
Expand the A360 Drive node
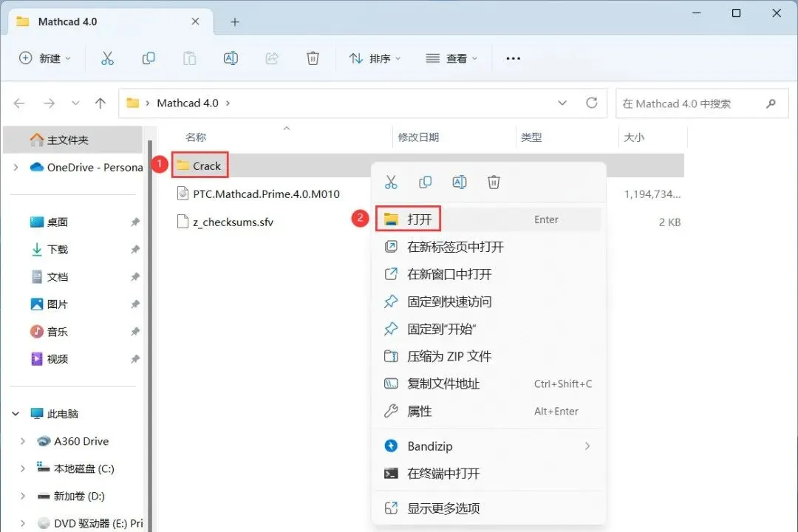[22, 441]
